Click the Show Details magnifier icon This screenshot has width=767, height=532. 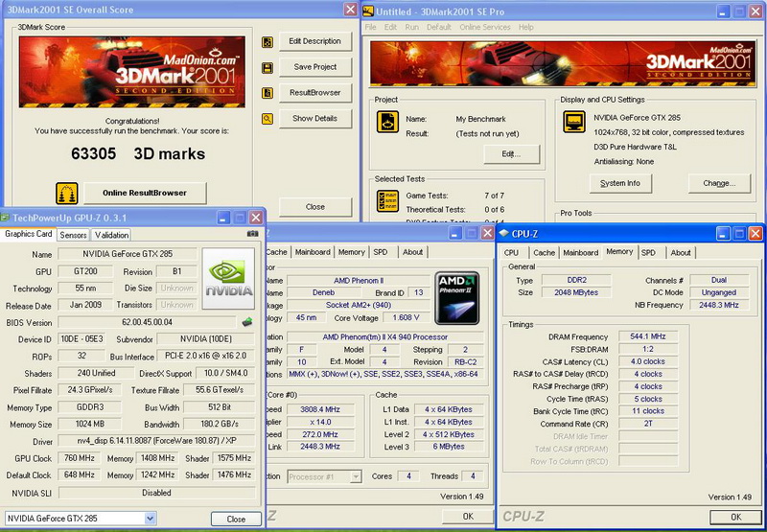[267, 118]
